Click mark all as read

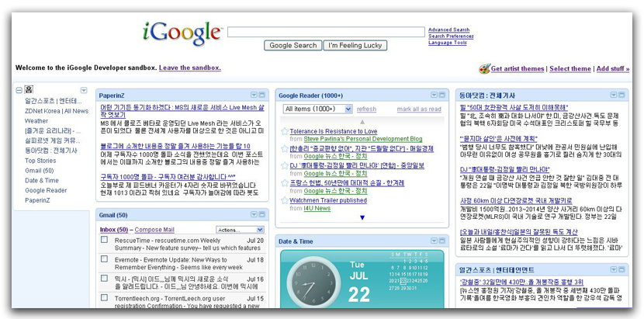(419, 109)
